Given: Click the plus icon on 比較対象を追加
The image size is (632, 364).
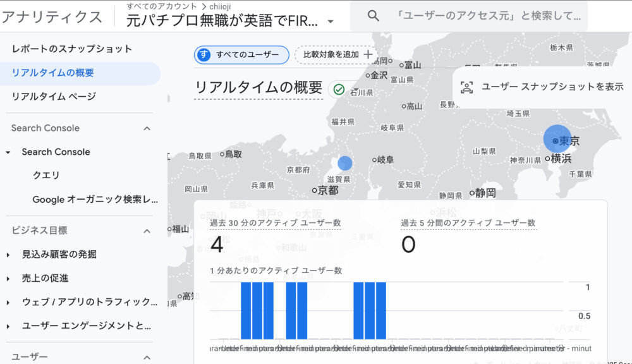Looking at the screenshot, I should 368,54.
